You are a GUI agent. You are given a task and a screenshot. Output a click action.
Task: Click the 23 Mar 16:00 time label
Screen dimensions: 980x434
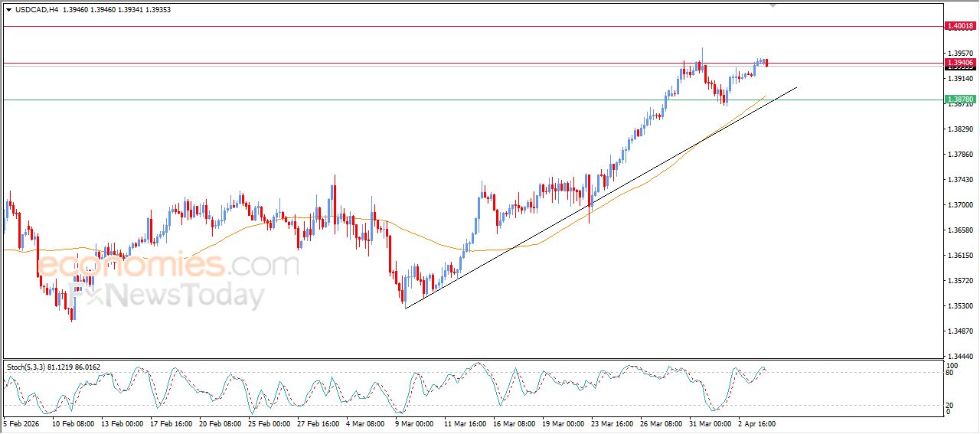click(612, 423)
